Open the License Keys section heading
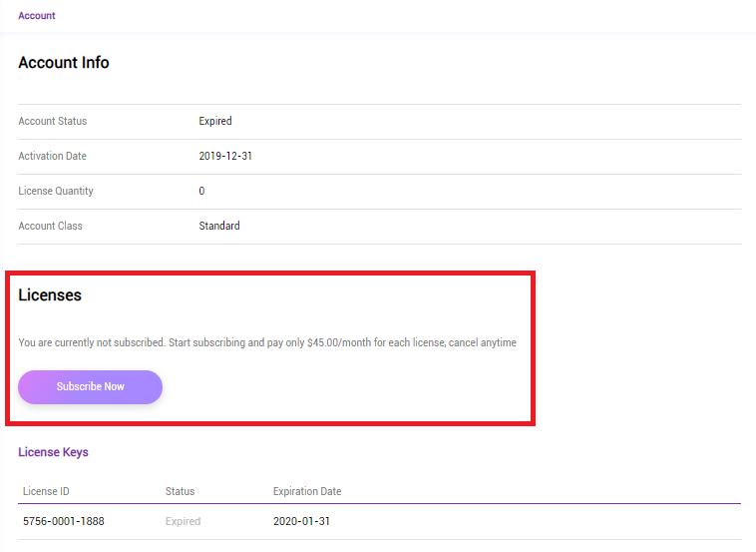This screenshot has width=756, height=552. (x=53, y=452)
